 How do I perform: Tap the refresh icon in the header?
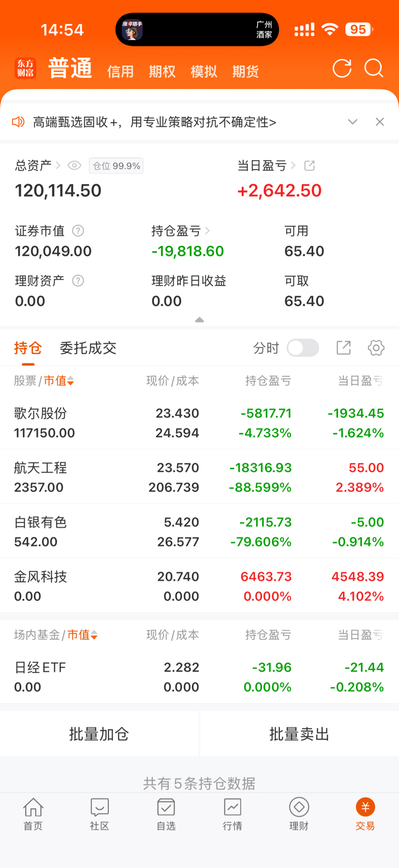tap(342, 69)
